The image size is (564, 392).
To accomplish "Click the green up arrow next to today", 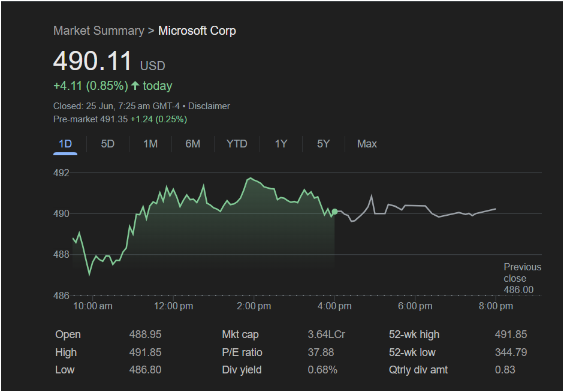I will 135,86.
